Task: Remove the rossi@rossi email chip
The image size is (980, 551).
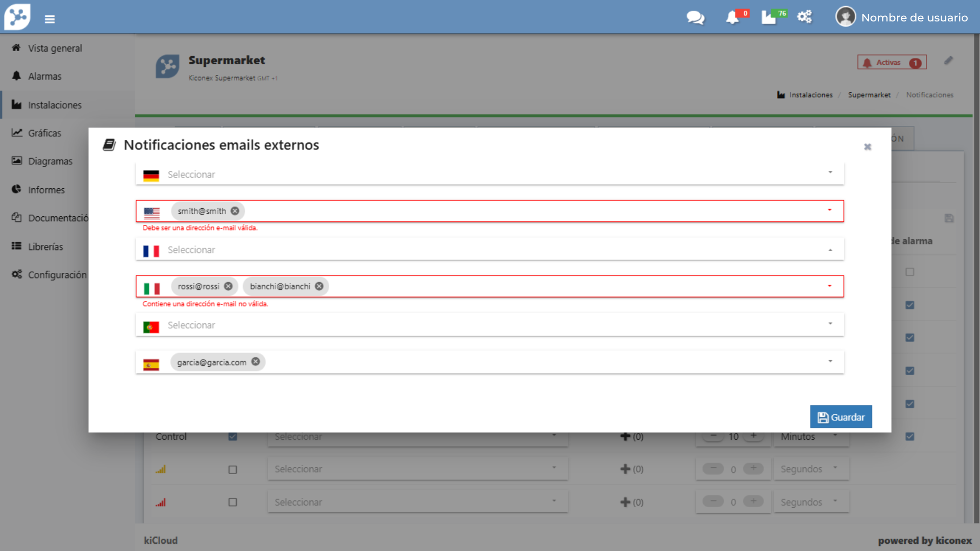Action: [228, 286]
